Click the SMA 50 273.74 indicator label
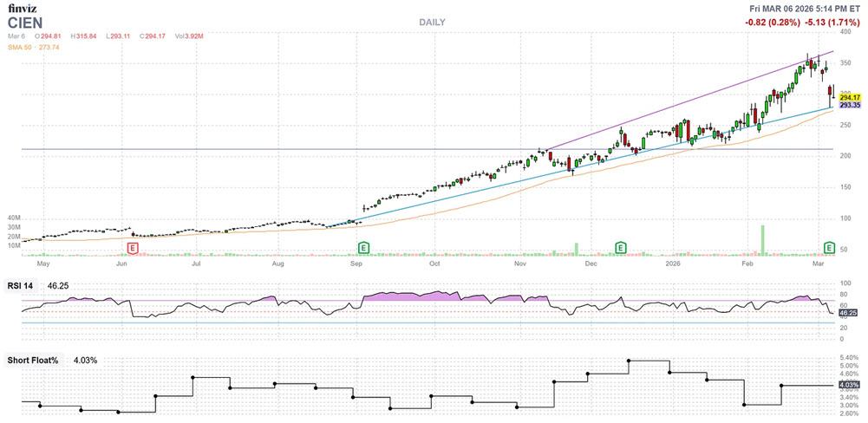868x423 pixels. pyautogui.click(x=34, y=48)
